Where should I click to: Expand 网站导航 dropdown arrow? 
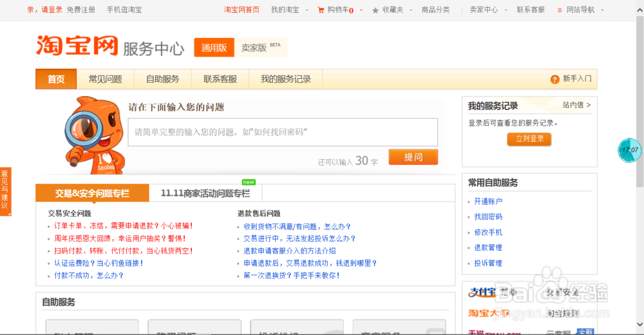tap(602, 10)
